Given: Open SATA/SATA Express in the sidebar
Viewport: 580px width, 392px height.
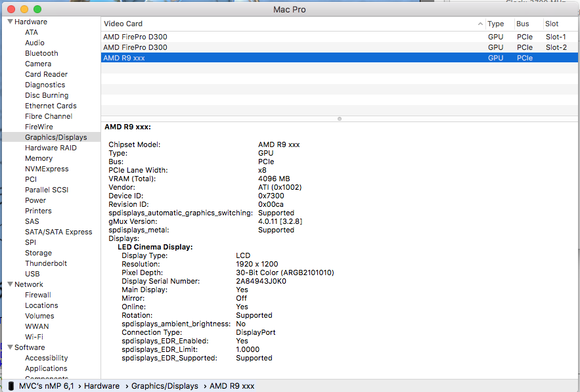Looking at the screenshot, I should point(58,232).
